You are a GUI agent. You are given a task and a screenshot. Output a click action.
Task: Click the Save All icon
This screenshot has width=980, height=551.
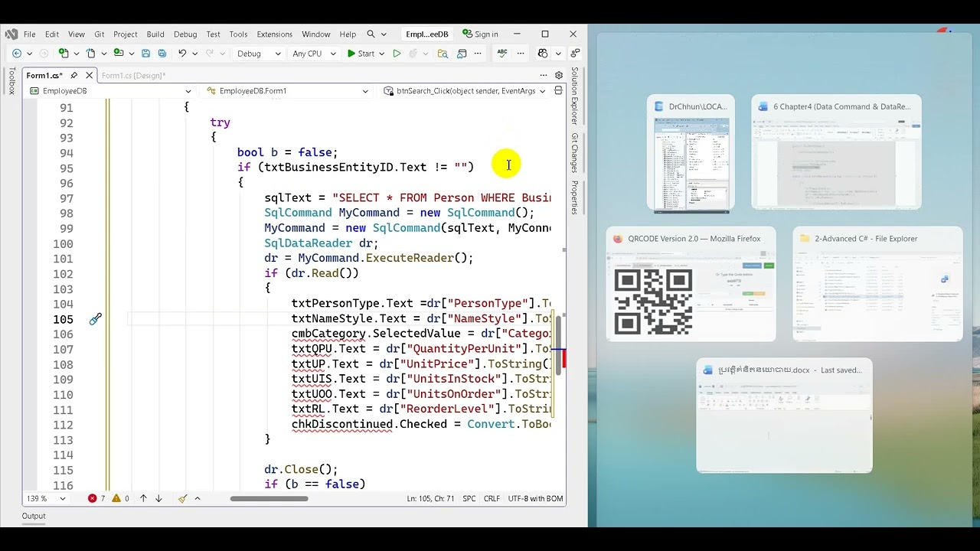click(162, 54)
